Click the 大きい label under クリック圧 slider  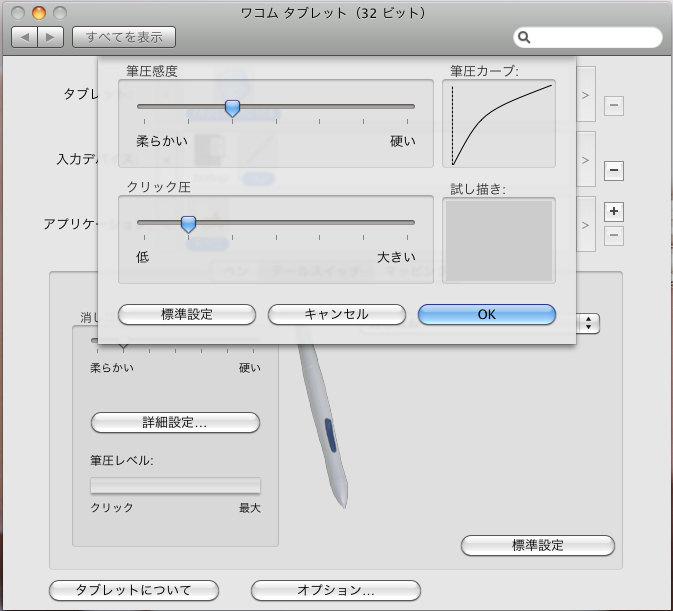click(x=396, y=257)
